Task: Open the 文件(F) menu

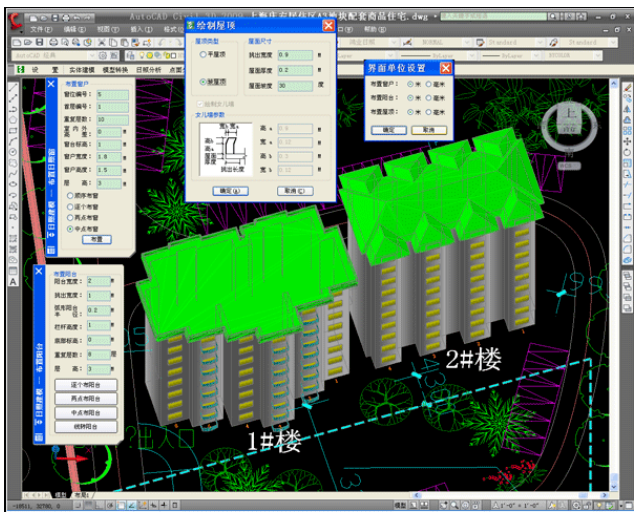Action: (41, 29)
